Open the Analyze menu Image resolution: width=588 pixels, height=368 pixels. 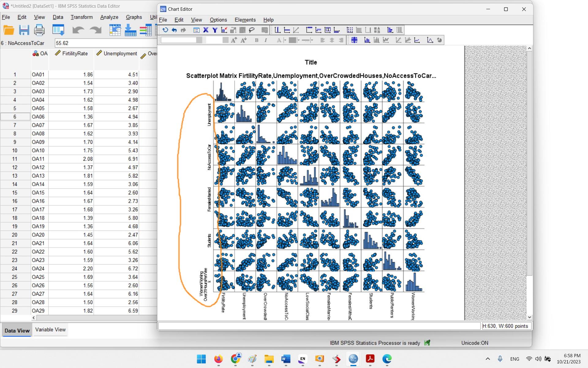tap(109, 17)
